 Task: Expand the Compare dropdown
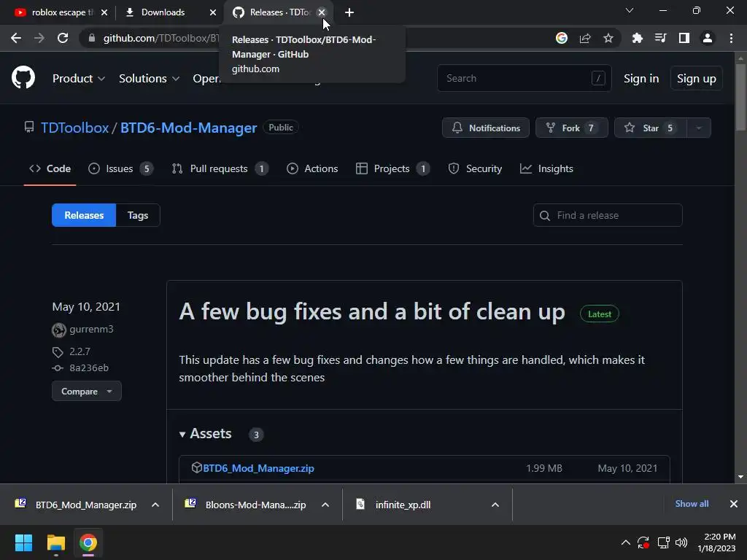pos(87,392)
